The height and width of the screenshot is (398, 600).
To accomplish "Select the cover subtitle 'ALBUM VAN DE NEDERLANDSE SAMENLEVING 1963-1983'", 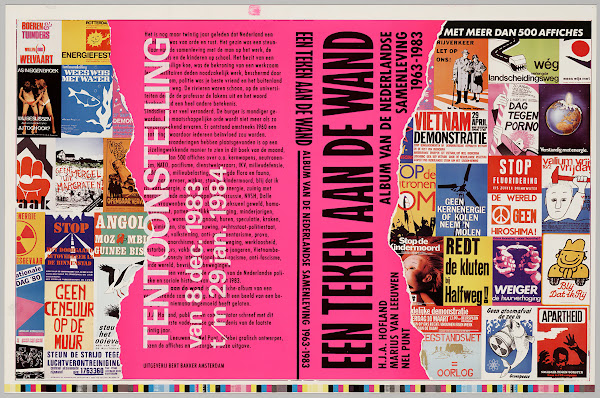I will (x=401, y=117).
